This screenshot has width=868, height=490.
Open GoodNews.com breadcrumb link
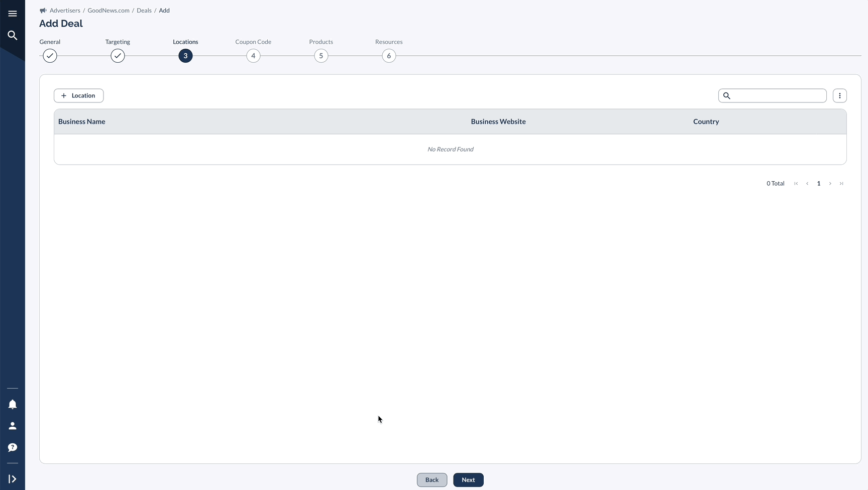108,11
